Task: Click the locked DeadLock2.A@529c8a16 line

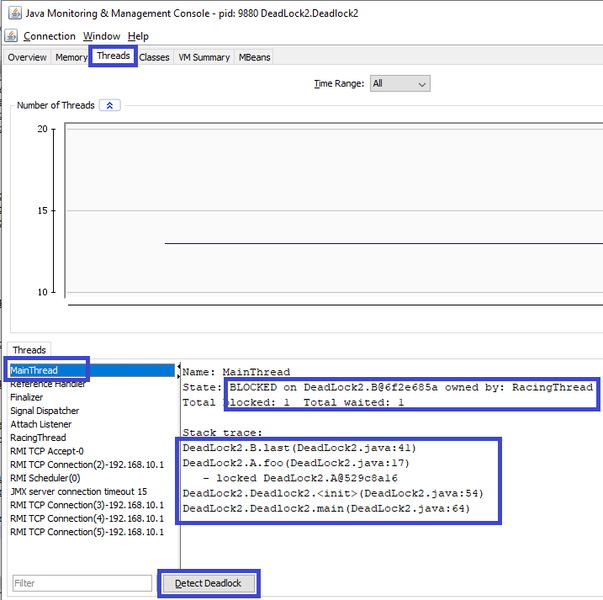Action: (x=300, y=478)
